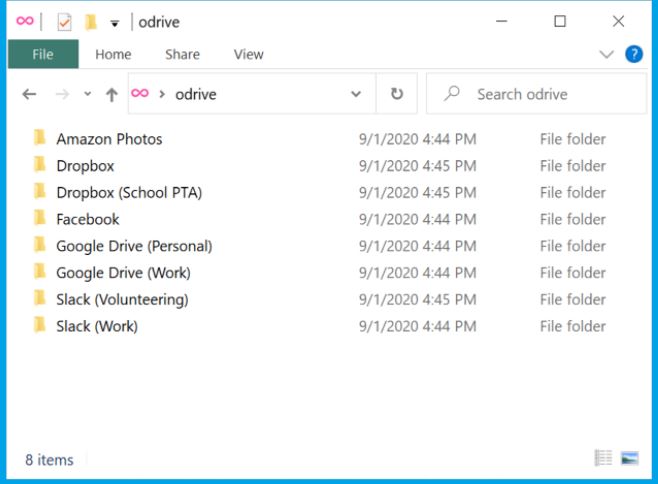Click the folder icon beside Facebook
The height and width of the screenshot is (484, 658).
tap(39, 217)
